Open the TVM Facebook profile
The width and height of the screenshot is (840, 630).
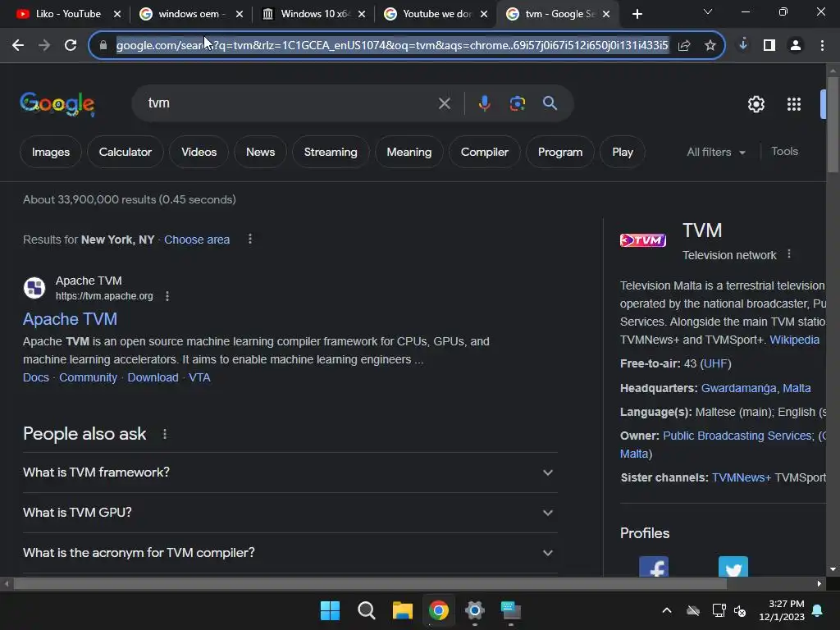tap(654, 567)
